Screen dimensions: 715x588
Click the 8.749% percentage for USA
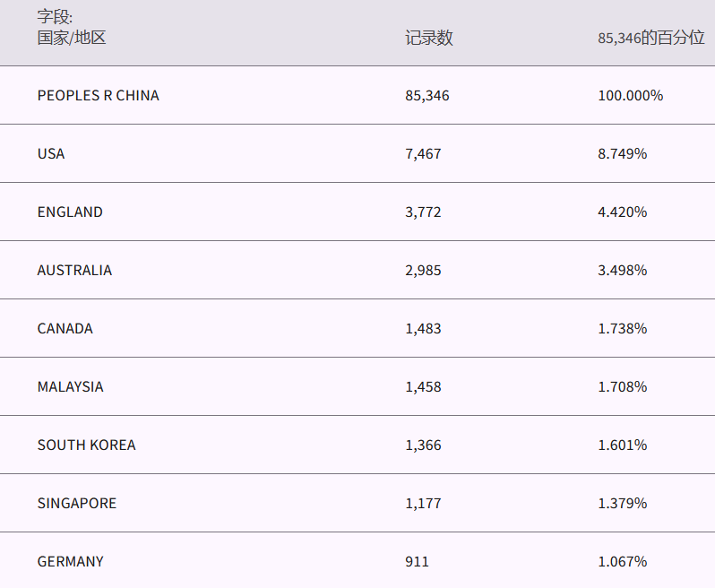(x=622, y=153)
